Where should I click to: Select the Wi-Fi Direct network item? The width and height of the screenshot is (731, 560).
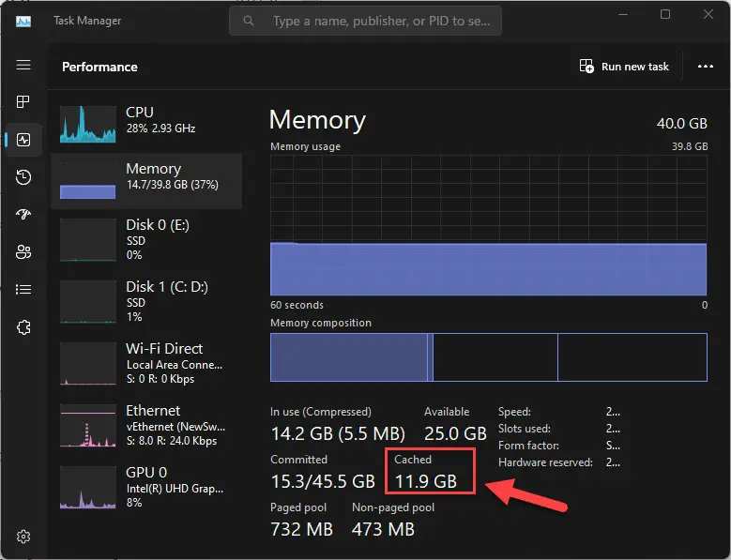(x=146, y=363)
